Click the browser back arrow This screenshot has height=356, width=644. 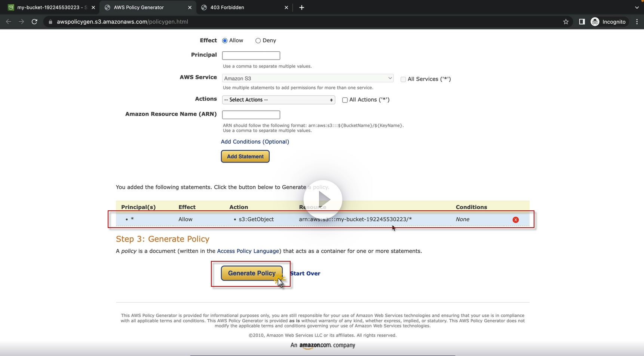click(x=9, y=22)
